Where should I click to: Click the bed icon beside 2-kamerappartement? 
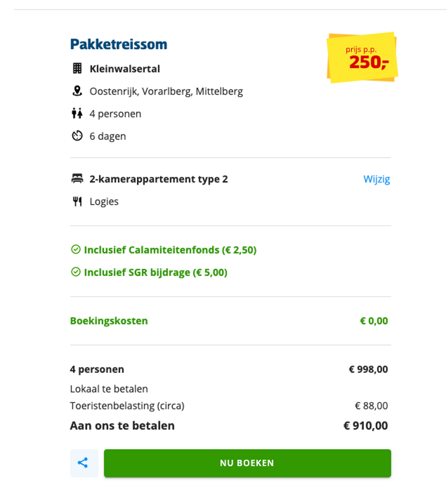pos(77,179)
